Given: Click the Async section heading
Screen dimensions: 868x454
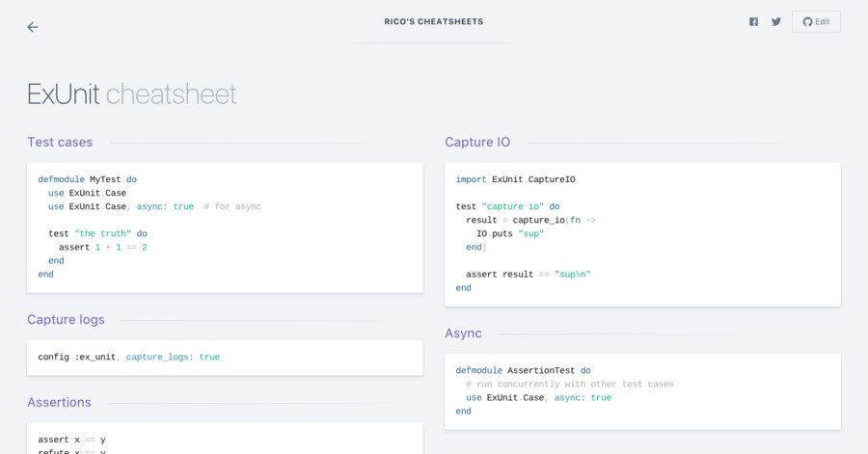Looking at the screenshot, I should [x=463, y=333].
